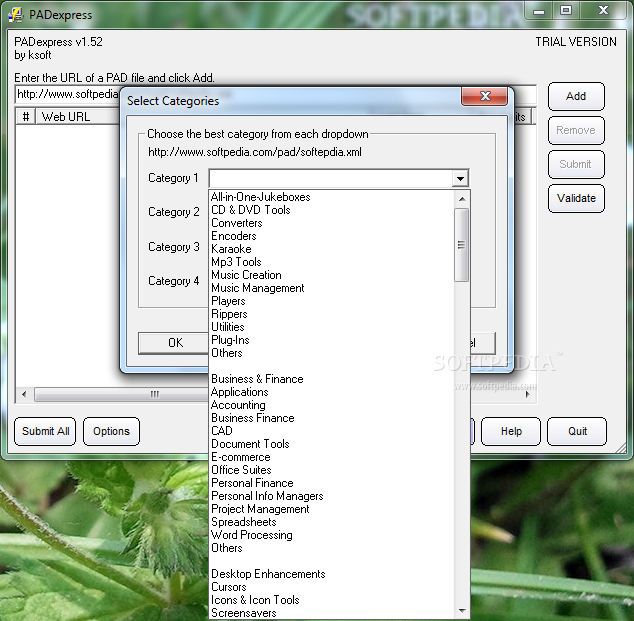Viewport: 634px width, 621px height.
Task: Click the PAD URL input field
Action: click(68, 95)
